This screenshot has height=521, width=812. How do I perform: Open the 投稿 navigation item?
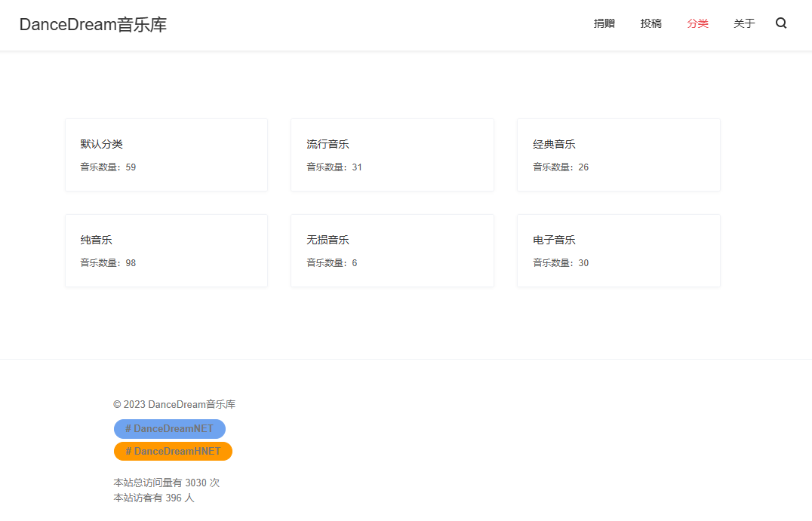(651, 23)
